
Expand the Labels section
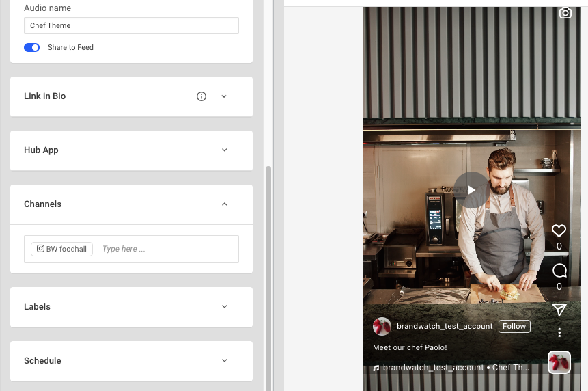pyautogui.click(x=224, y=306)
